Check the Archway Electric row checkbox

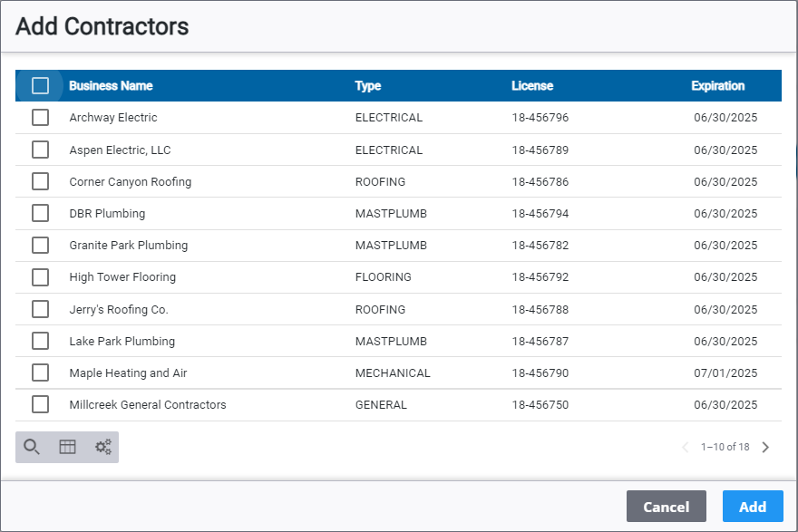[x=40, y=118]
